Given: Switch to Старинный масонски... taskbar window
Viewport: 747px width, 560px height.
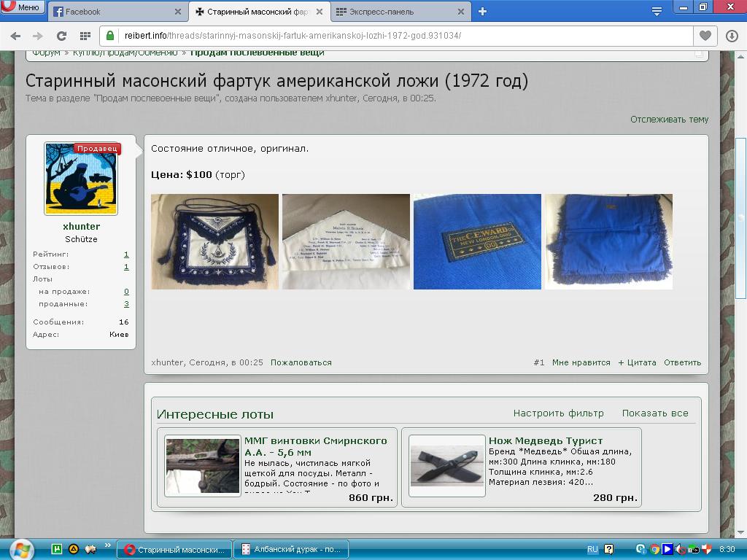Looking at the screenshot, I should (174, 550).
